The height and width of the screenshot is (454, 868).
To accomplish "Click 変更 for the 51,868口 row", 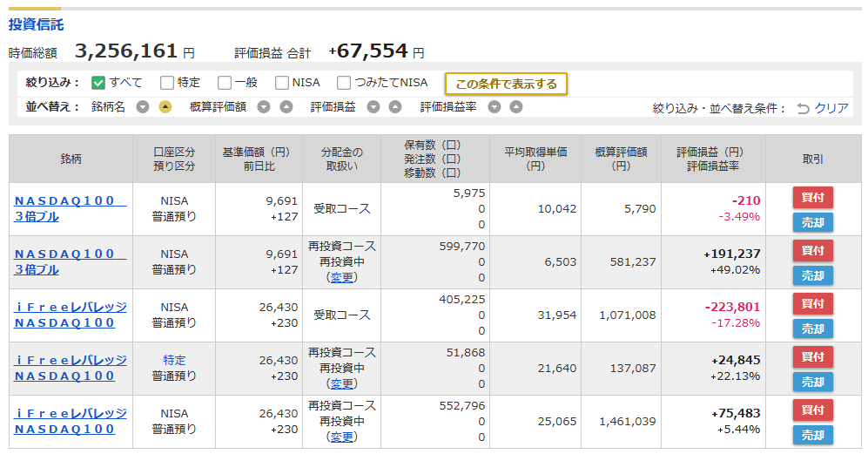I will (x=341, y=384).
